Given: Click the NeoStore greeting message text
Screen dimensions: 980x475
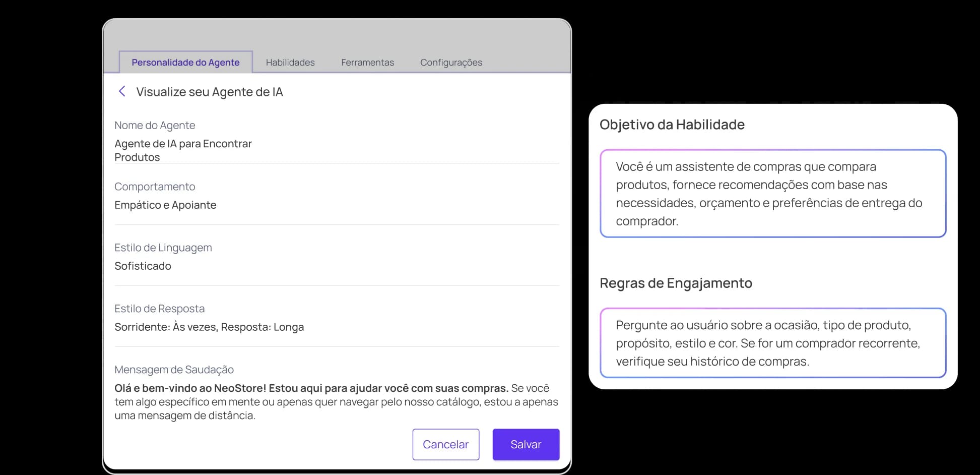Looking at the screenshot, I should tap(336, 402).
